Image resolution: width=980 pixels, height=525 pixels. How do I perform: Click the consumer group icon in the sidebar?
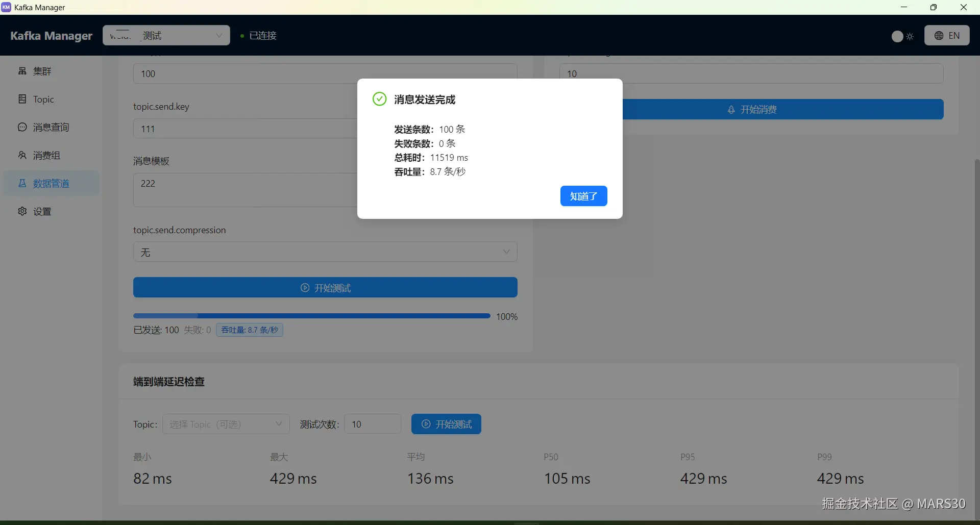click(22, 155)
